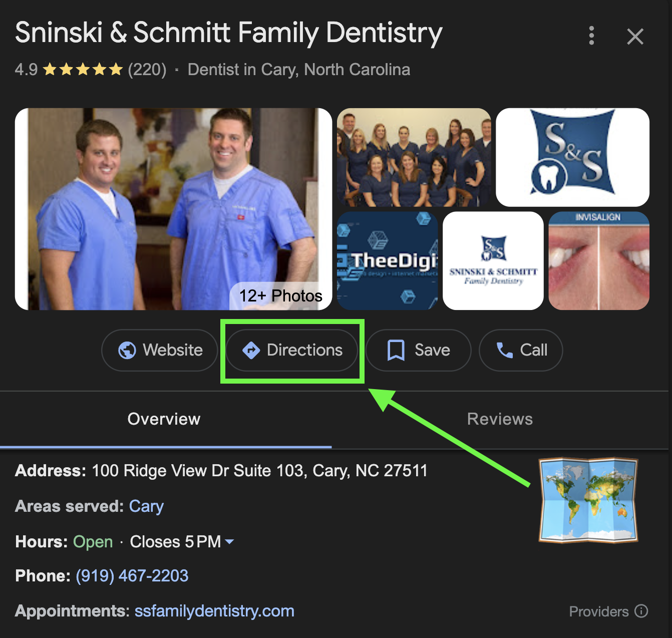Image resolution: width=672 pixels, height=638 pixels.
Task: Expand the hours dropdown arrow
Action: click(229, 542)
